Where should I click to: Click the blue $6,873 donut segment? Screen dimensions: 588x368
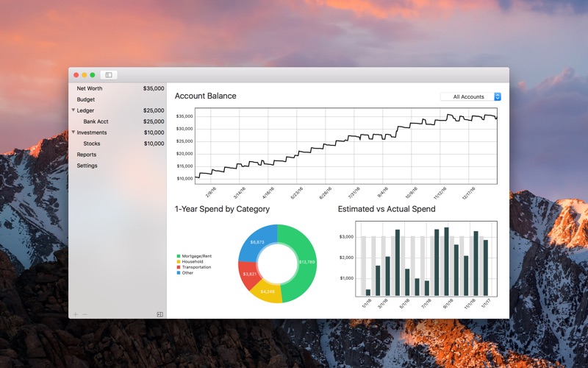[257, 242]
